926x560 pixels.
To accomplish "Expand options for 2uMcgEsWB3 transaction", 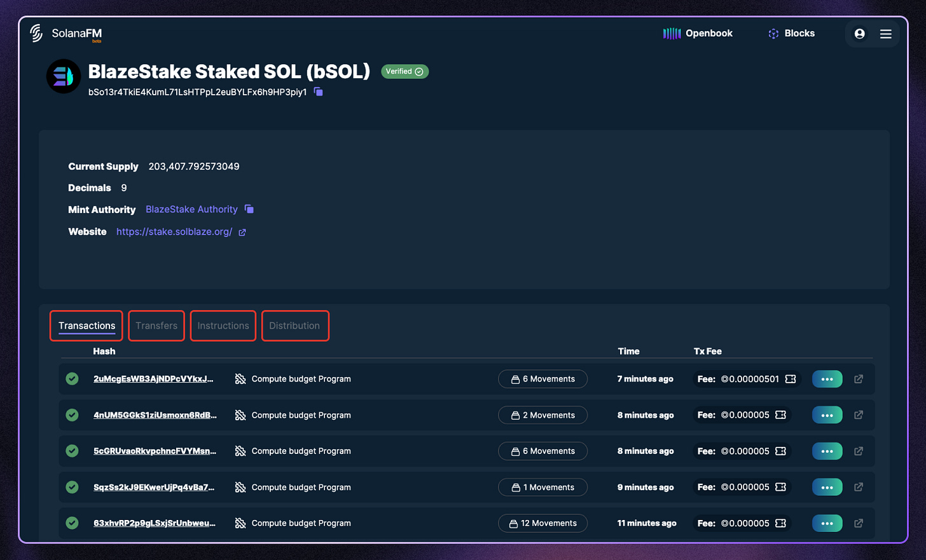I will (x=827, y=379).
